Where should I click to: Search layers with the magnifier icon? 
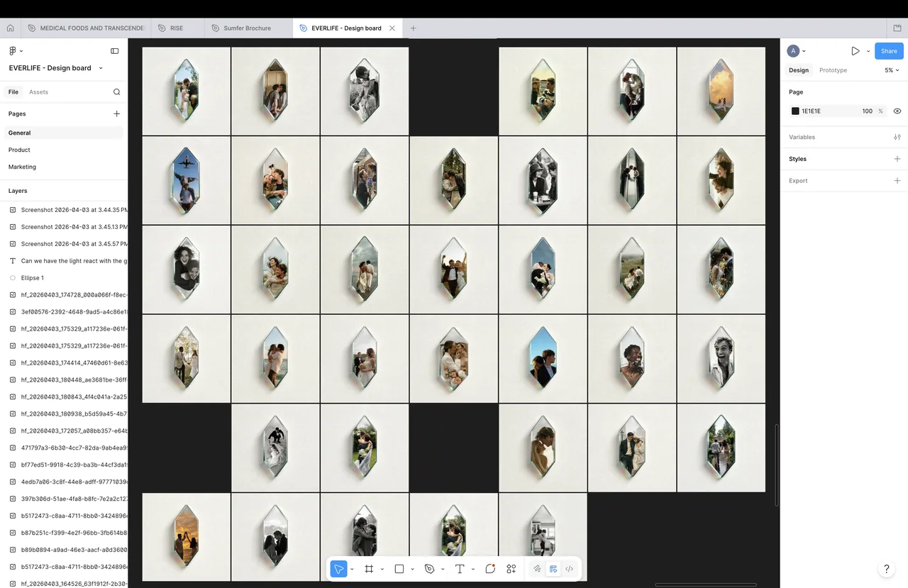(117, 92)
